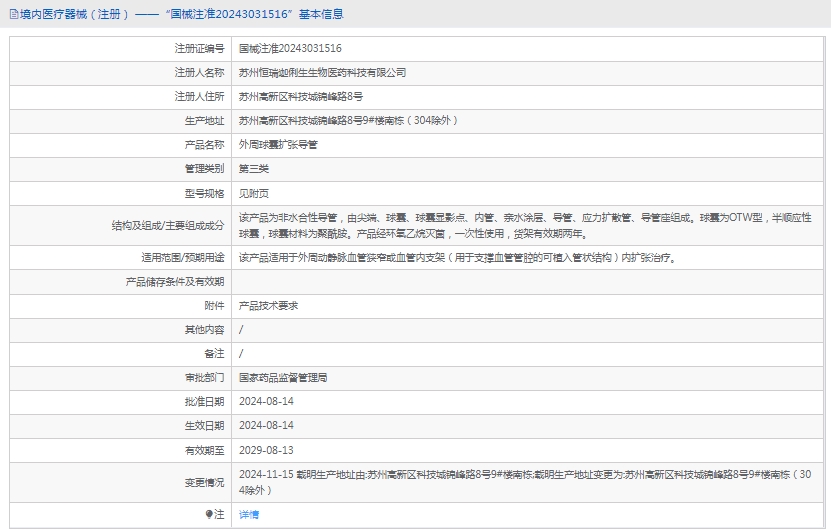Click the 变更情况 row label
The height and width of the screenshot is (530, 831).
[x=204, y=483]
